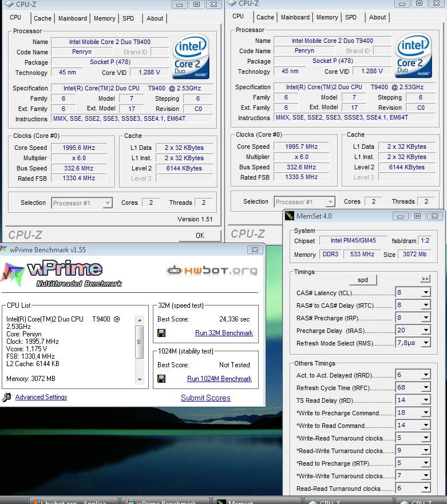Open RAS# Precharge (tRP) dropdown
This screenshot has height=504, width=447.
[x=425, y=318]
